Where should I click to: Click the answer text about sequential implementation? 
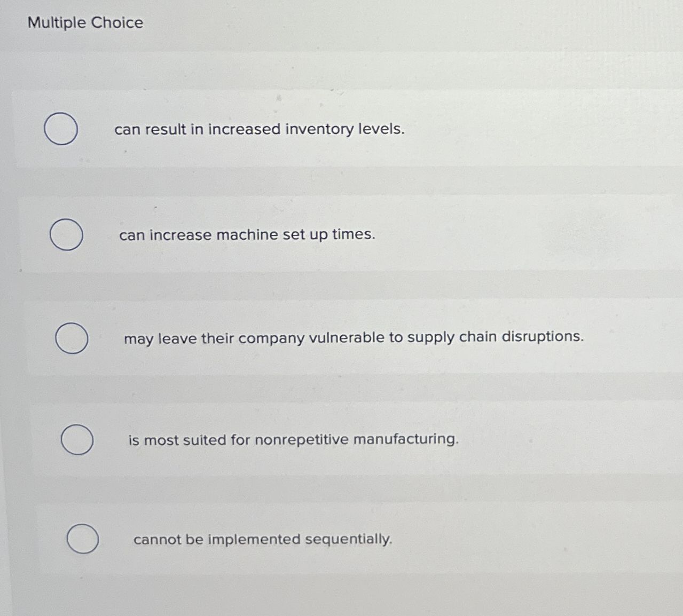[263, 540]
